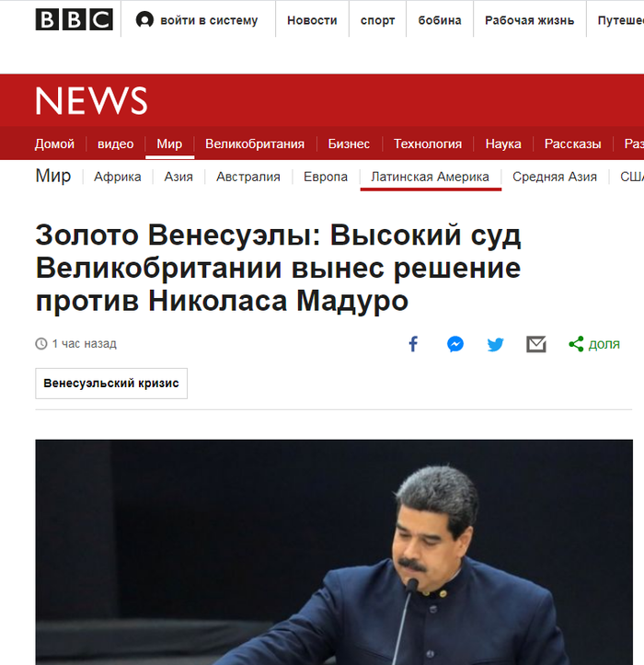Select the Великобритания section tab

coord(255,143)
